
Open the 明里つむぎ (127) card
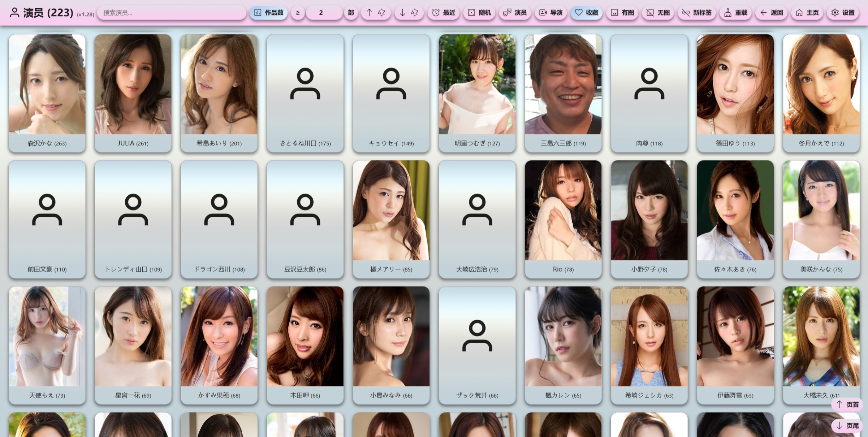pos(477,93)
